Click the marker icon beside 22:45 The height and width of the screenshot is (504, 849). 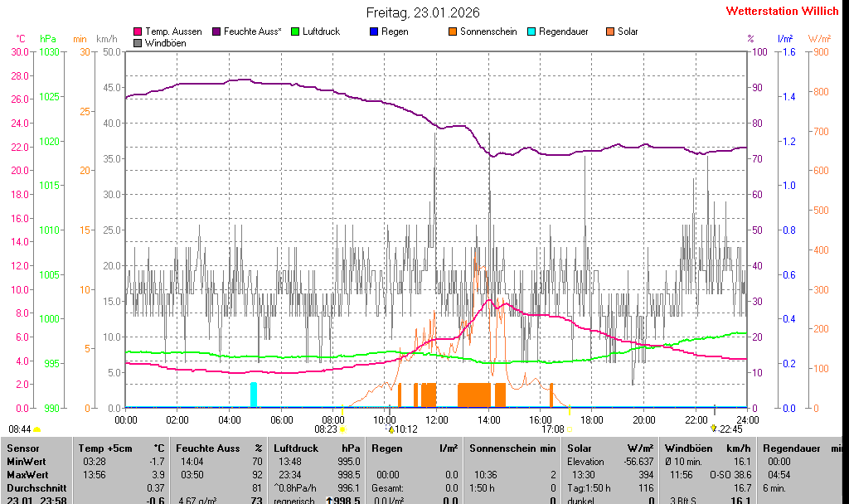point(713,429)
